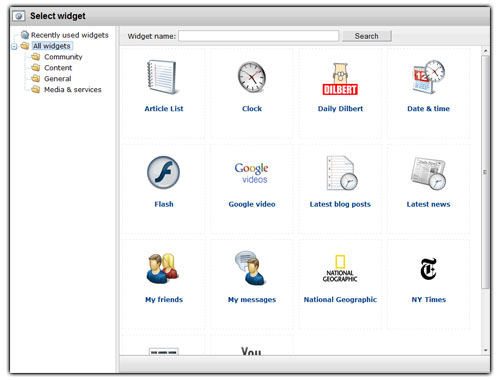Click the Flash widget link

coord(164,204)
